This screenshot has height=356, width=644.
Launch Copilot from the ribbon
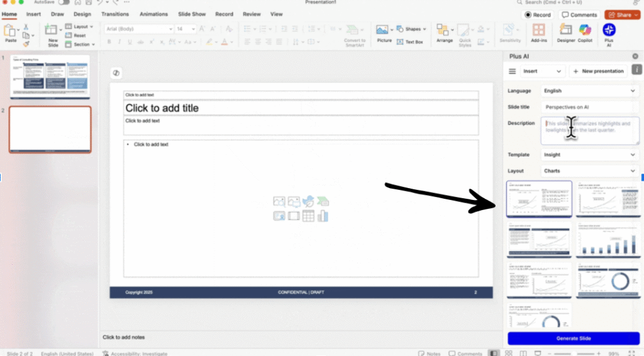point(585,33)
